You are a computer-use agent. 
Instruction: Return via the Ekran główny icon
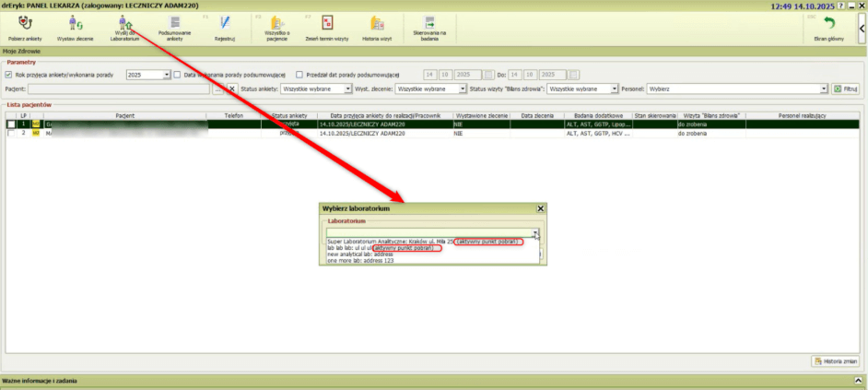pos(828,26)
